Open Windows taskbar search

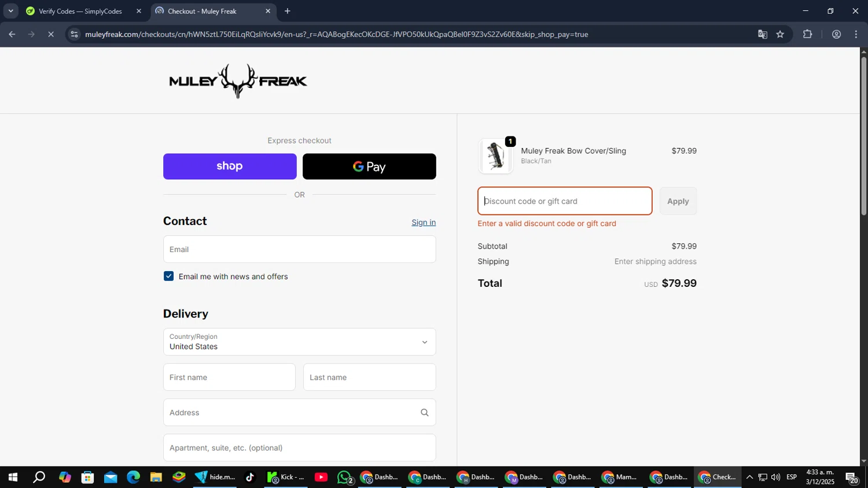point(39,477)
